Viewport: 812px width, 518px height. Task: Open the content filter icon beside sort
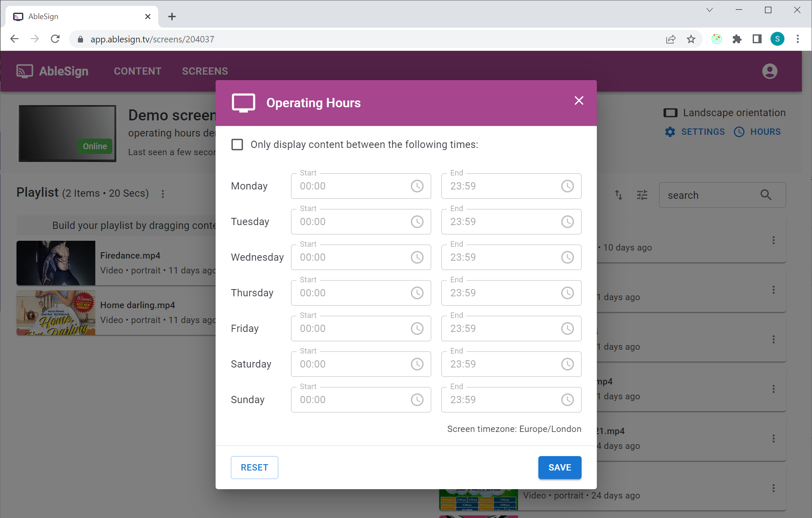[642, 195]
